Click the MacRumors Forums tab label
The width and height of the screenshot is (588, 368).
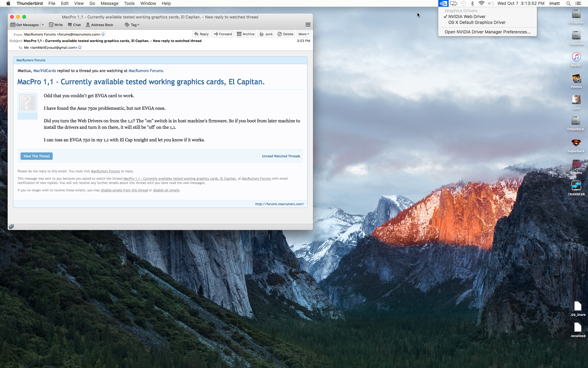pos(31,60)
